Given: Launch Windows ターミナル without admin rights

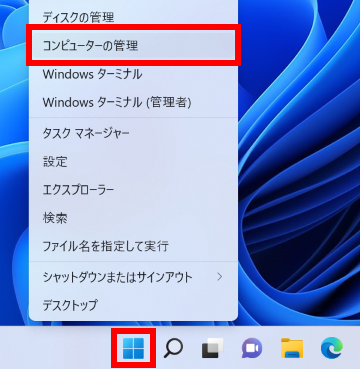Looking at the screenshot, I should pos(133,74).
